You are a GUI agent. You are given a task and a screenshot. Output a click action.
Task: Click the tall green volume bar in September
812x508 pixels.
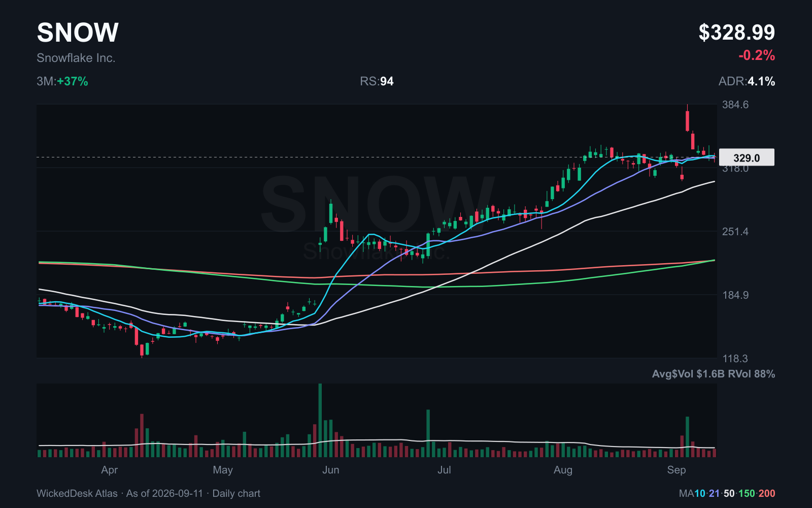[688, 437]
